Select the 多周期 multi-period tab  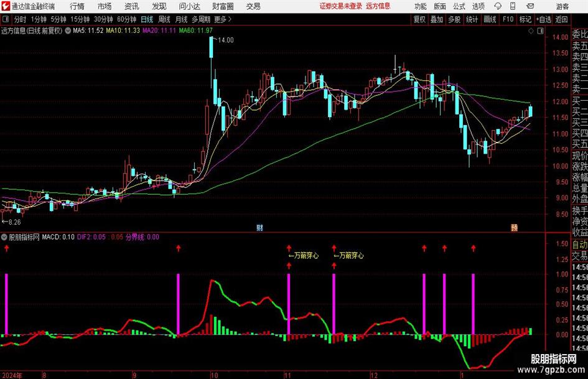[201, 19]
